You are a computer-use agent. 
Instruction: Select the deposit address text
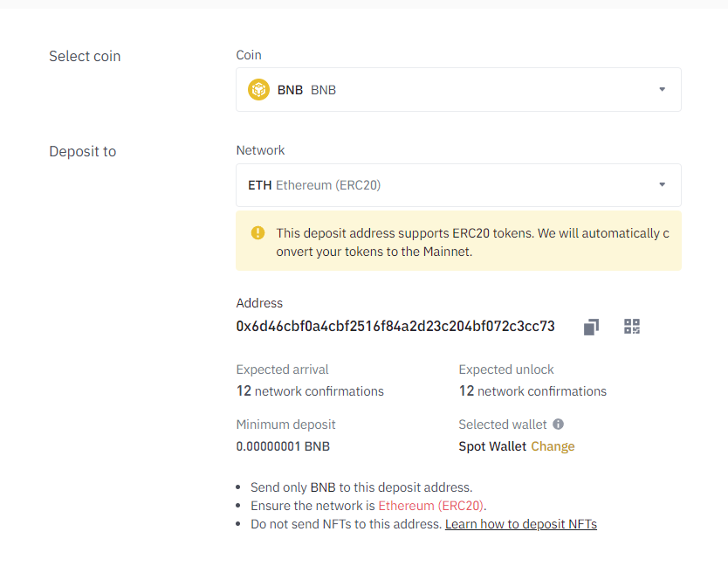pos(395,326)
